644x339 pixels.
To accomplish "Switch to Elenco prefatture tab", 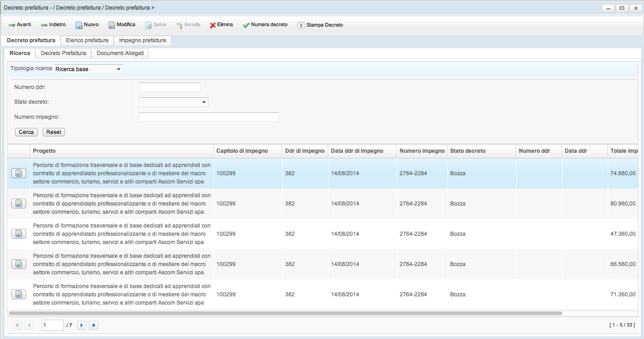I will [87, 40].
